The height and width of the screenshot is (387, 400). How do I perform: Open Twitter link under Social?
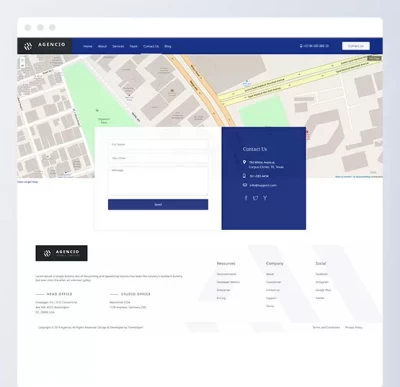click(320, 298)
